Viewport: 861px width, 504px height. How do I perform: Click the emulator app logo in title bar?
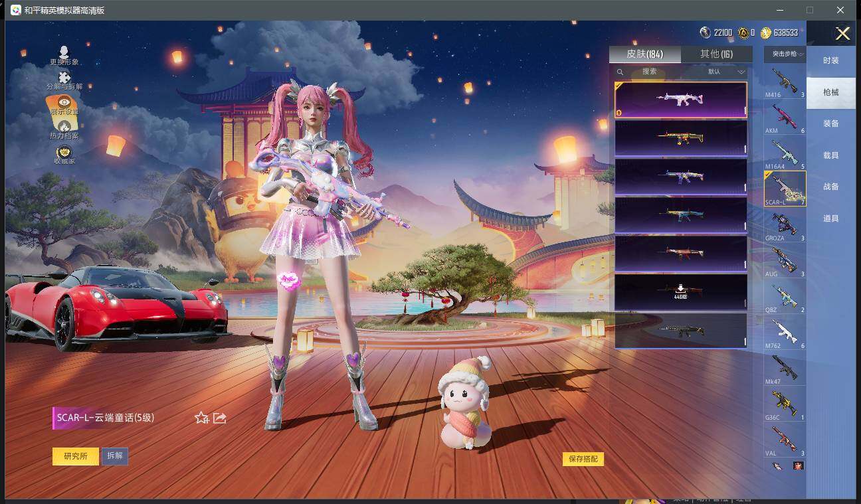click(x=15, y=10)
